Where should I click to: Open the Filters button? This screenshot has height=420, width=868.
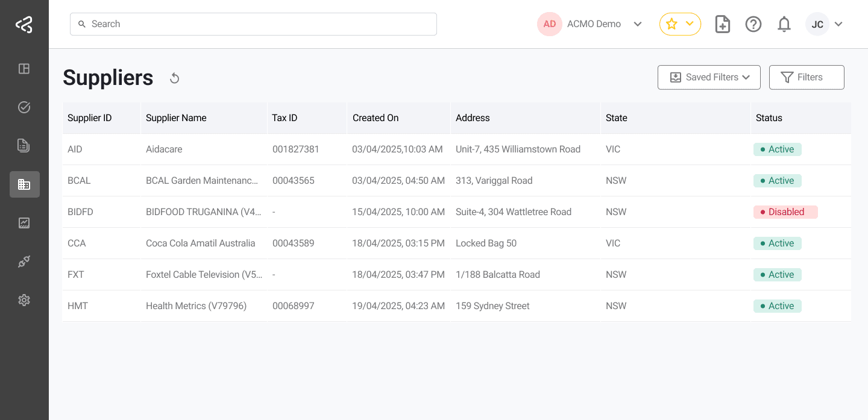coord(807,77)
